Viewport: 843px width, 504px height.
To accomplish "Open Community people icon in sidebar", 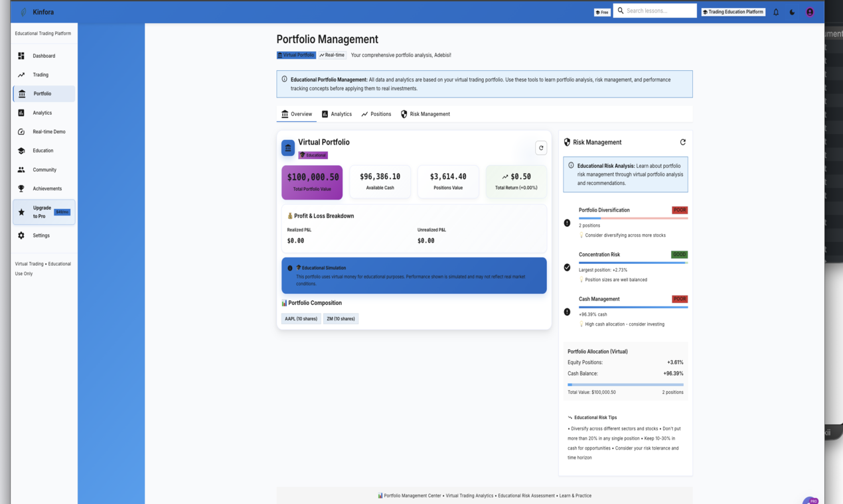I will tap(21, 170).
